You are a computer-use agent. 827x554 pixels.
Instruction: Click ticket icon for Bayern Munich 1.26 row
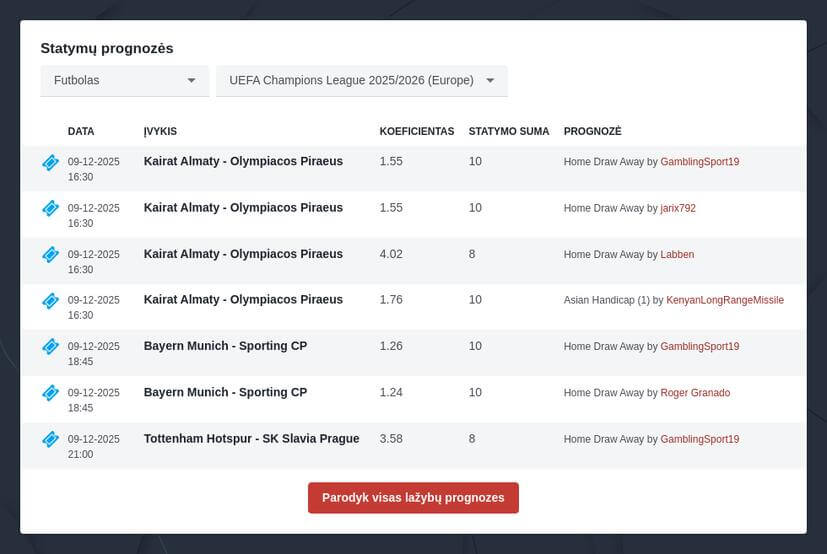pos(50,346)
